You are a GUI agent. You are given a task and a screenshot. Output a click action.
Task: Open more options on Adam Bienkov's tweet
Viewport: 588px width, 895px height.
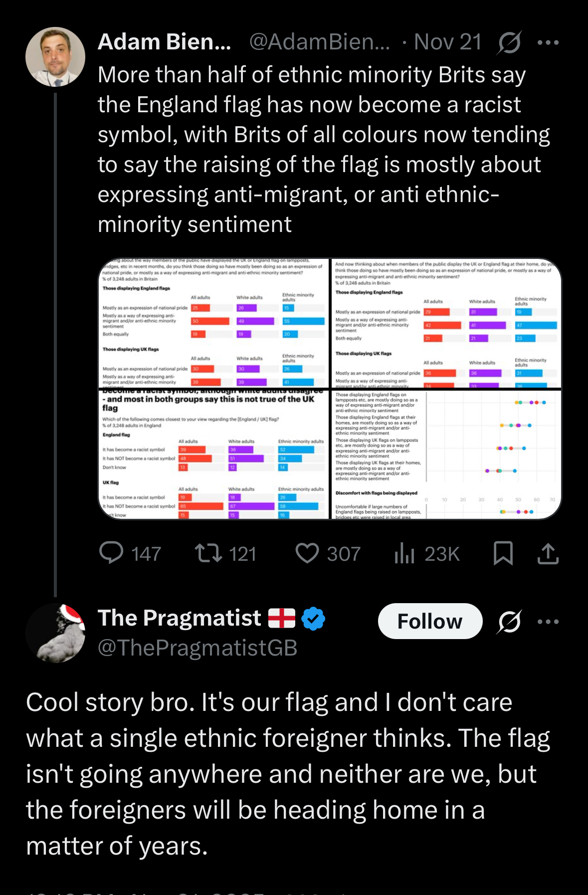point(548,42)
